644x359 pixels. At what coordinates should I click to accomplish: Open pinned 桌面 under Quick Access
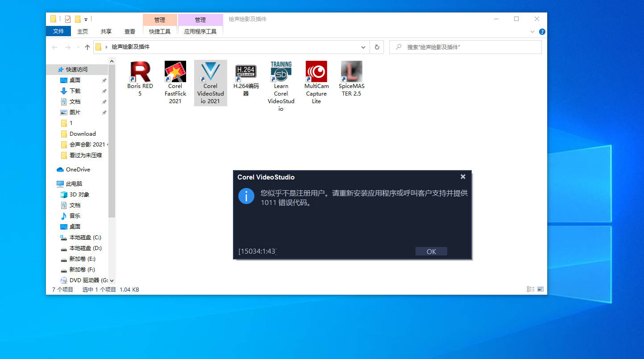pos(75,80)
